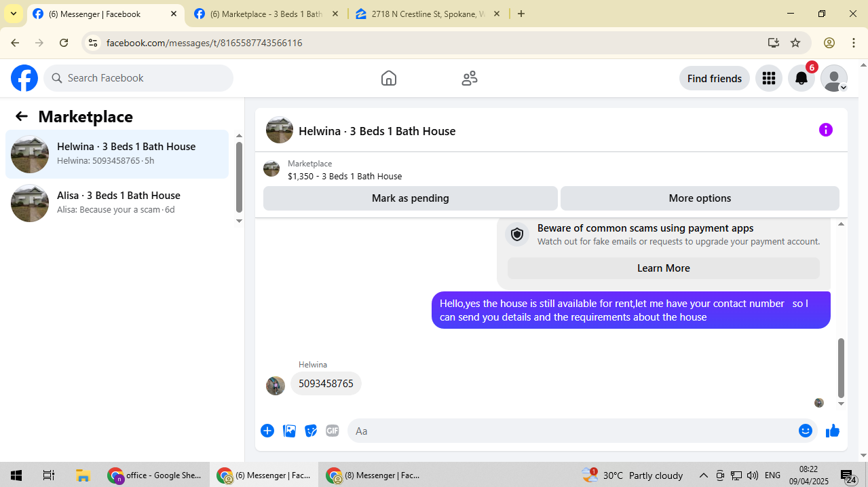Switch to (8) Messenger taskbar window
Image resolution: width=868 pixels, height=487 pixels.
[x=374, y=475]
